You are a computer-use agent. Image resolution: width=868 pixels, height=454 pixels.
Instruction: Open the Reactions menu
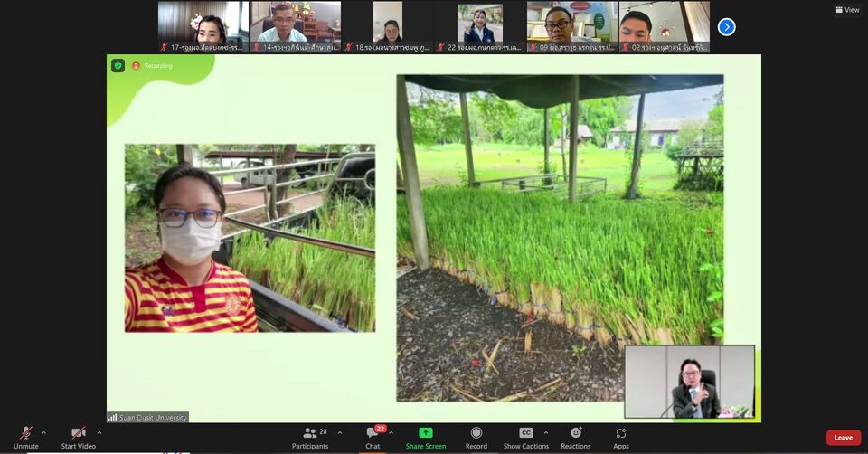576,438
